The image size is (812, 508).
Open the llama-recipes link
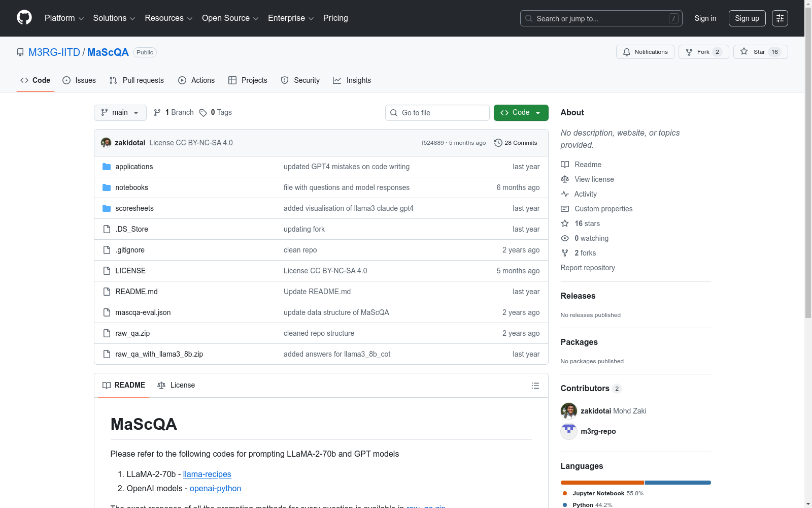pos(207,474)
